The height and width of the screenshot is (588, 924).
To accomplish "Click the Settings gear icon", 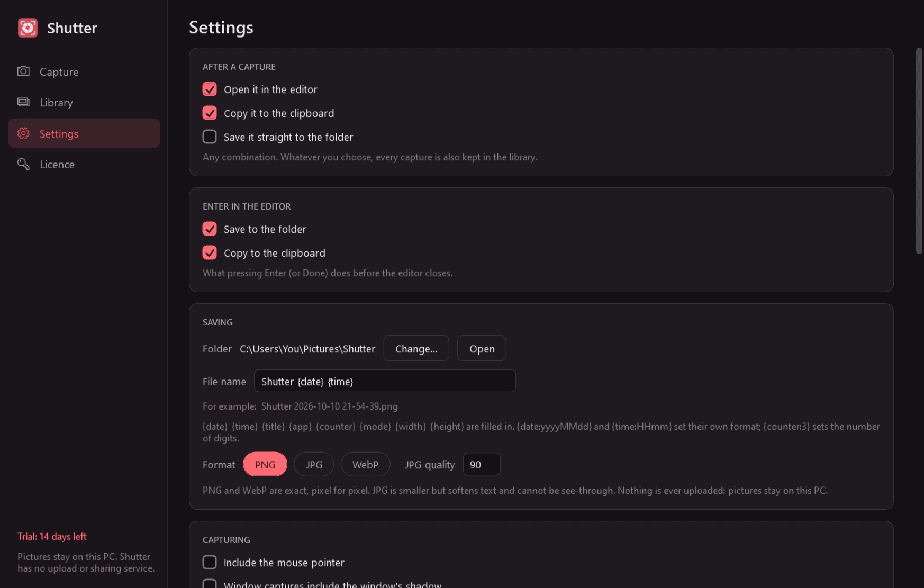I will (x=23, y=133).
